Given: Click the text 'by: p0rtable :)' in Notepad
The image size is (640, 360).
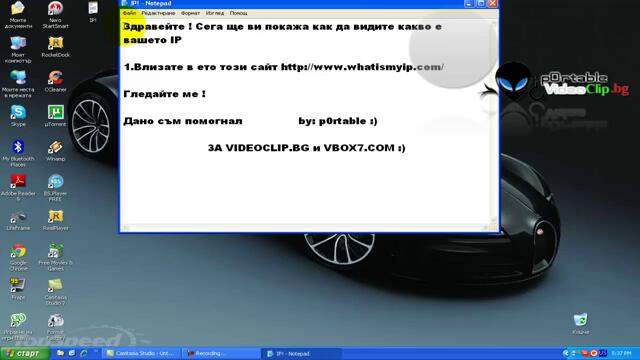Looking at the screenshot, I should 338,121.
